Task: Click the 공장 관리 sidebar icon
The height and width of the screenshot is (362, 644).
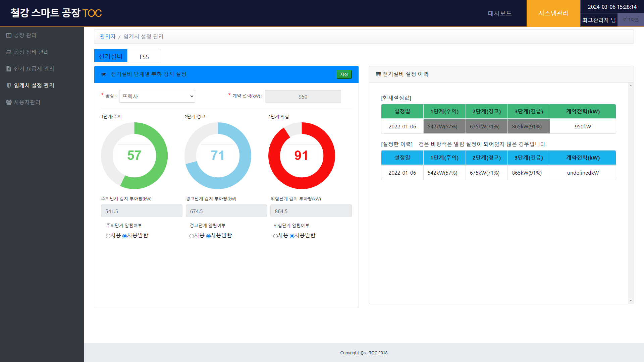Action: tap(9, 35)
